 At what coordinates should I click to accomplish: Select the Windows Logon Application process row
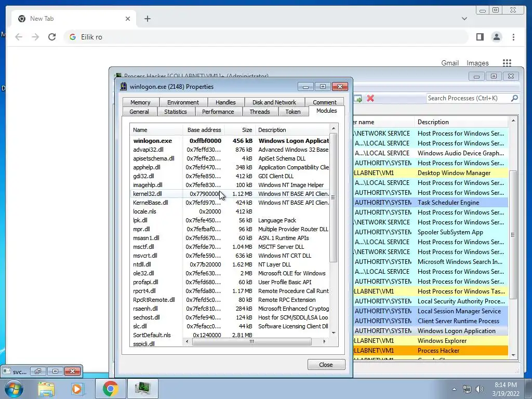431,331
